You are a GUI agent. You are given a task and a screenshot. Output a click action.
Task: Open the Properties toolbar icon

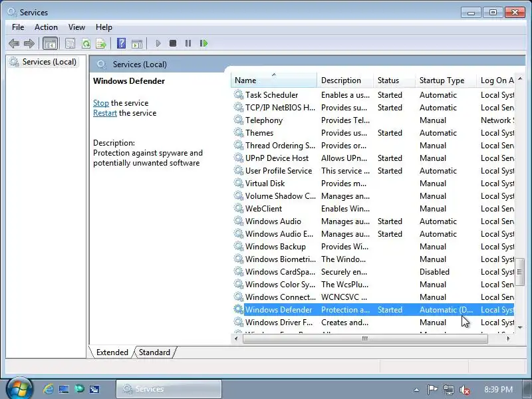coord(70,43)
